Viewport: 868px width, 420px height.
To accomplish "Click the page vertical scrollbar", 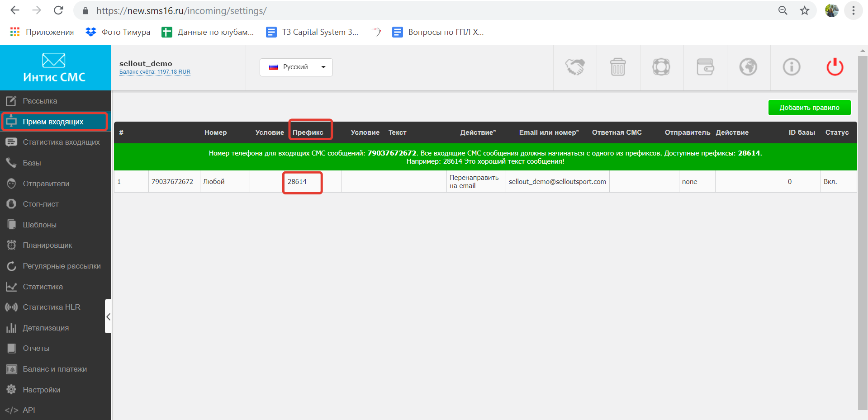I will coord(863,232).
